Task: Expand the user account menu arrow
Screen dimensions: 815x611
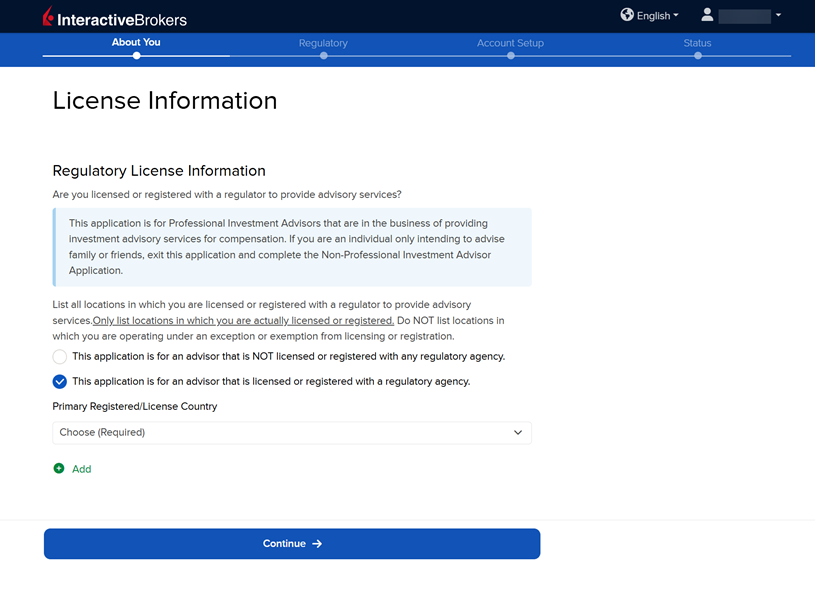Action: pos(778,16)
